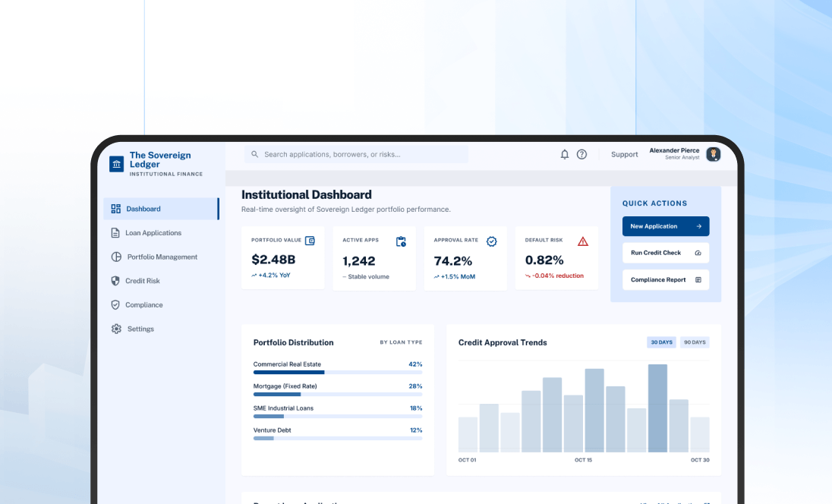
Task: Select the Credit Risk shield icon in sidebar
Action: coord(116,281)
